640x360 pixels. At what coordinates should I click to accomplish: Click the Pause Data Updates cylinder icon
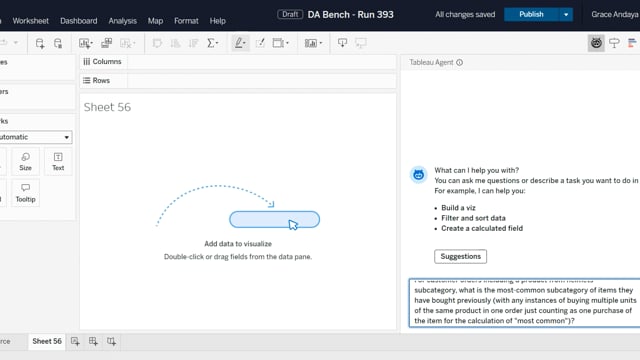tap(58, 43)
